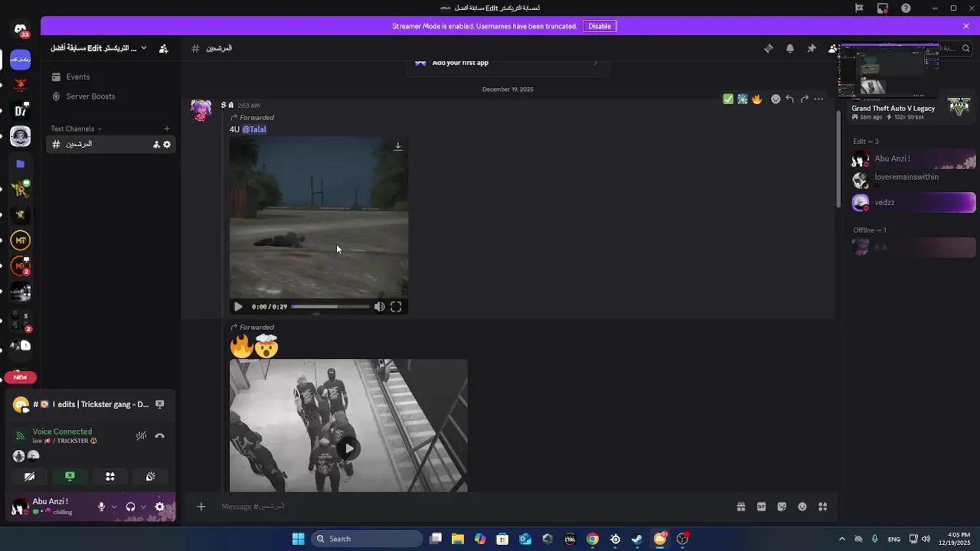Open soundboard icon in voice panel
The width and height of the screenshot is (980, 551).
point(151,476)
